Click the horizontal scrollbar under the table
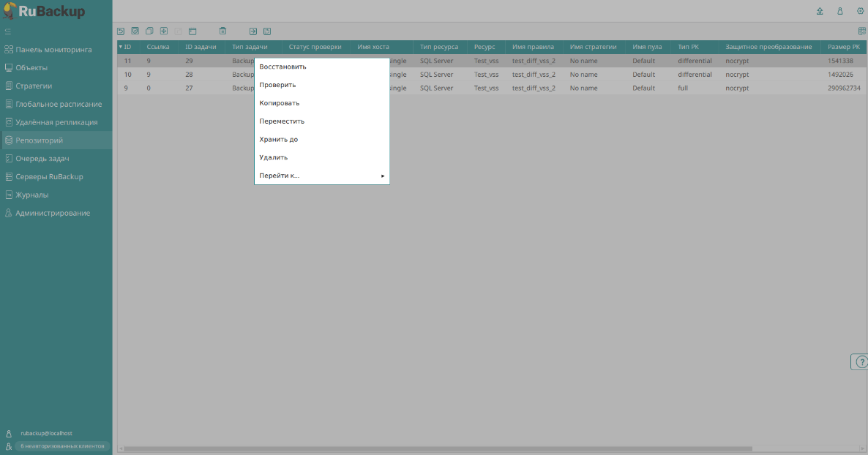Image resolution: width=868 pixels, height=455 pixels. tap(439, 448)
